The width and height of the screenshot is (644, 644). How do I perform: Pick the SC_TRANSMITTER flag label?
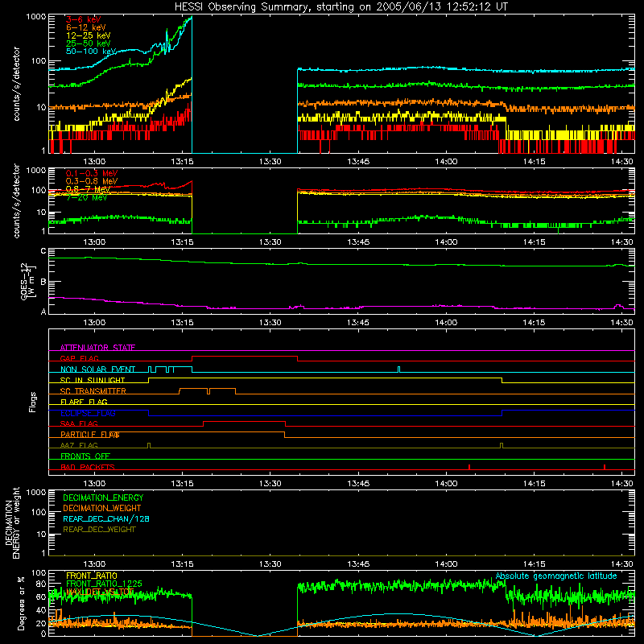coord(93,390)
